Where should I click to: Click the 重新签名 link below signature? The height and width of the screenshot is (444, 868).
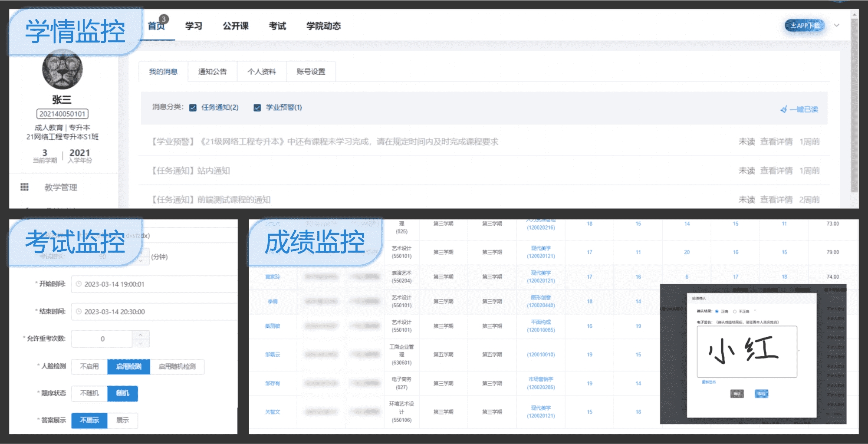(709, 382)
